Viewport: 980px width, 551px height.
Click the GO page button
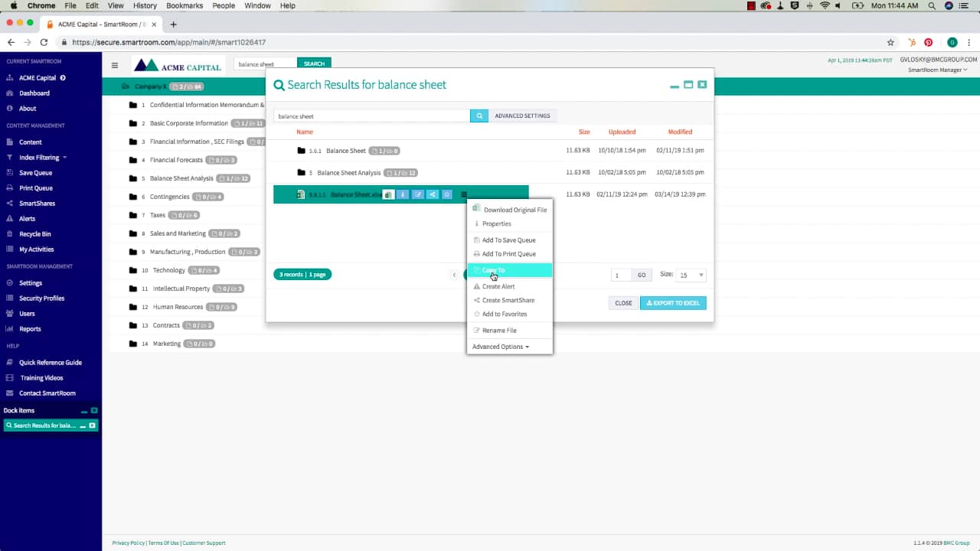[x=642, y=275]
